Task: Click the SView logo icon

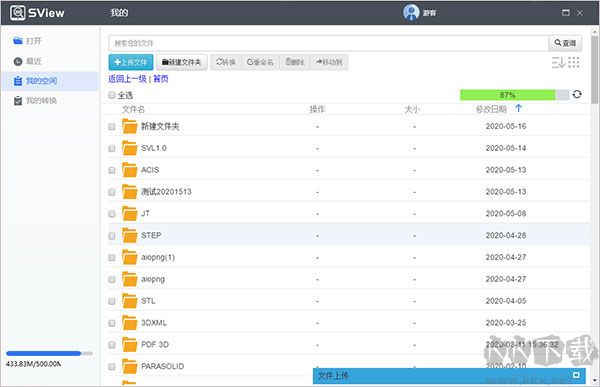Action: tap(18, 13)
